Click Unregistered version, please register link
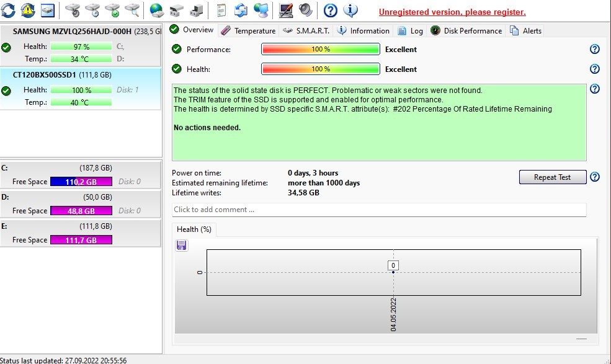Image resolution: width=611 pixels, height=364 pixels. [452, 12]
